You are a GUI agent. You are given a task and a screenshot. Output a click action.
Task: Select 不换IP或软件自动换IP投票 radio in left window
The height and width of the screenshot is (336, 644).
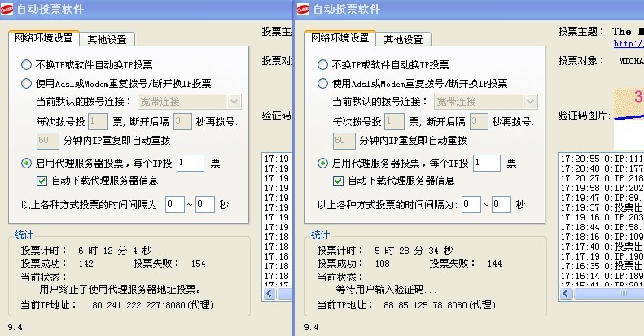point(27,65)
